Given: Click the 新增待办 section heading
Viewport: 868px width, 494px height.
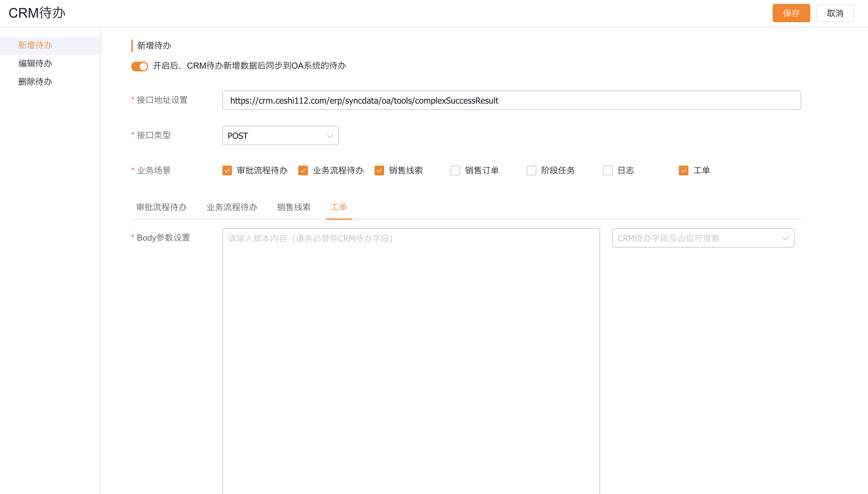Looking at the screenshot, I should (x=154, y=46).
